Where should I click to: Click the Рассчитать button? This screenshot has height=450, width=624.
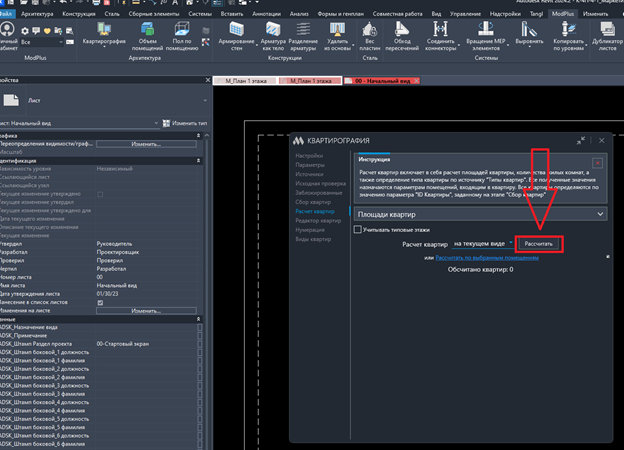pos(538,244)
